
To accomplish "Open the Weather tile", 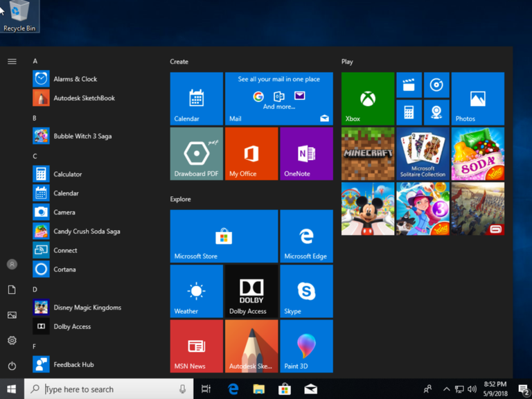I will pyautogui.click(x=197, y=291).
